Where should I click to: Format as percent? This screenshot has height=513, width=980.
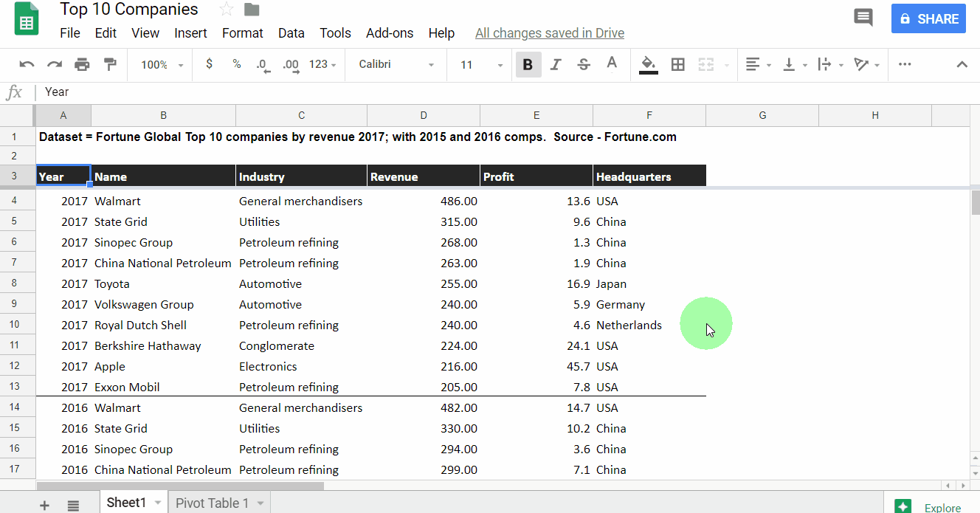click(x=237, y=64)
